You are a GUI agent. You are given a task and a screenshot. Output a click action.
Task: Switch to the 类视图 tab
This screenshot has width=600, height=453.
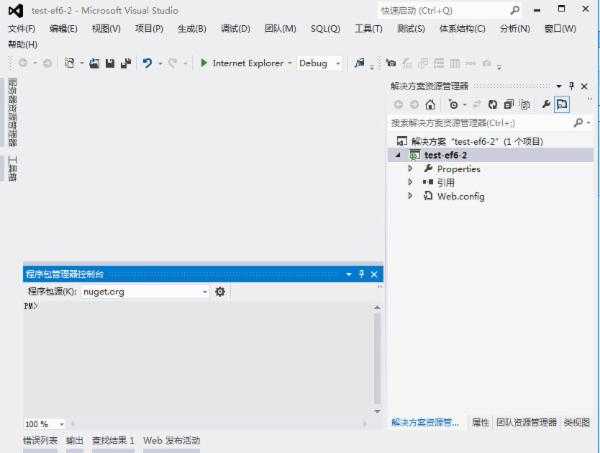point(577,422)
